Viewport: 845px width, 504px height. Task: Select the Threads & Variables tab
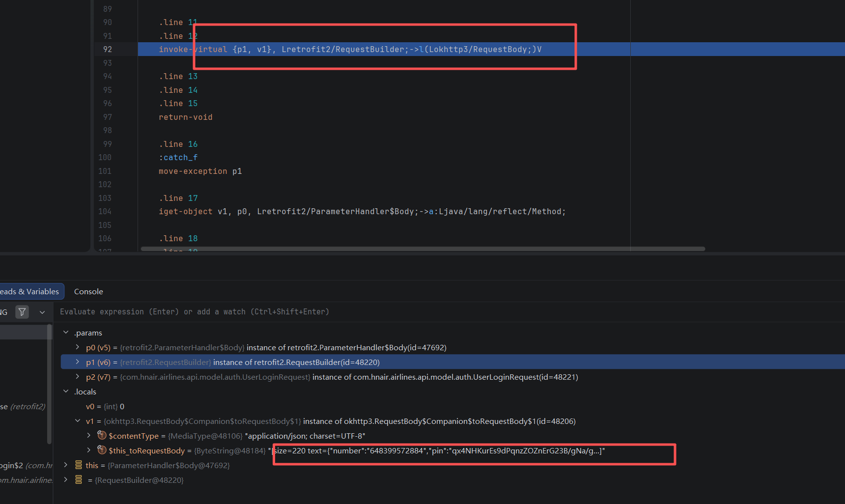29,291
